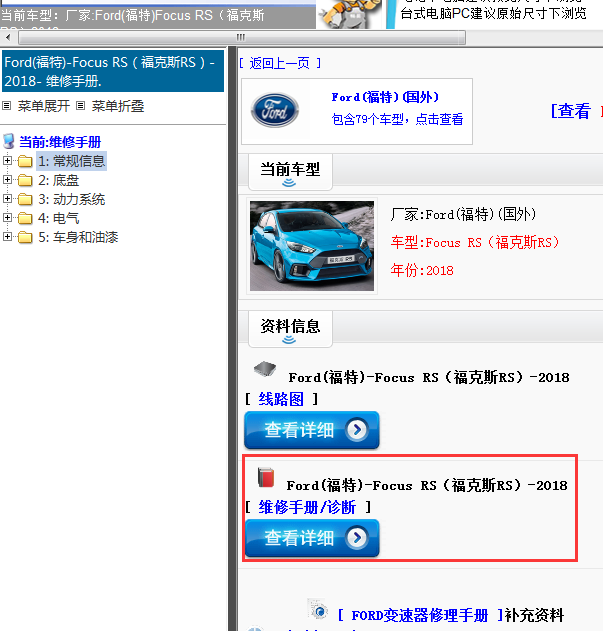Viewport: 603px width, 631px height.
Task: Select the 当前车型 tab
Action: pyautogui.click(x=290, y=172)
